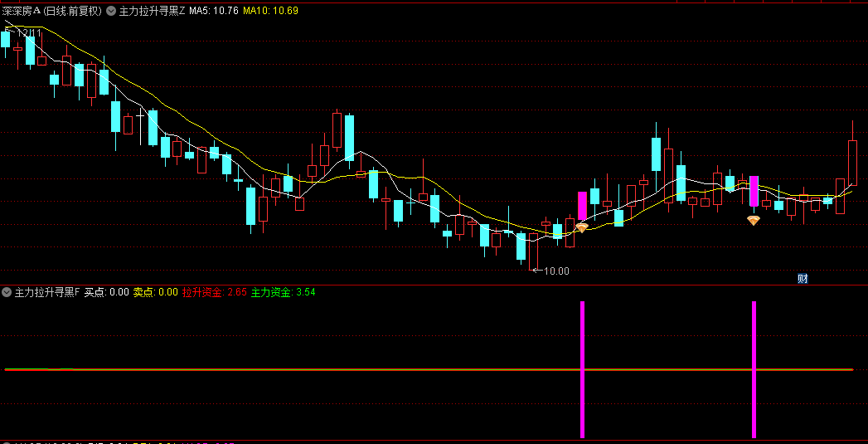Click the 财 financial marker icon
Image resolution: width=868 pixels, height=444 pixels.
tap(803, 279)
